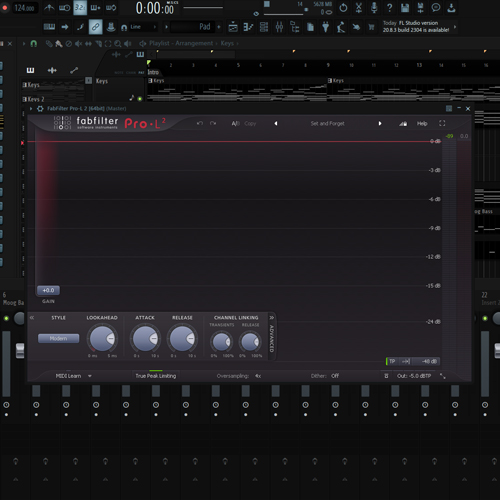Select the previous preset arrow

point(276,123)
